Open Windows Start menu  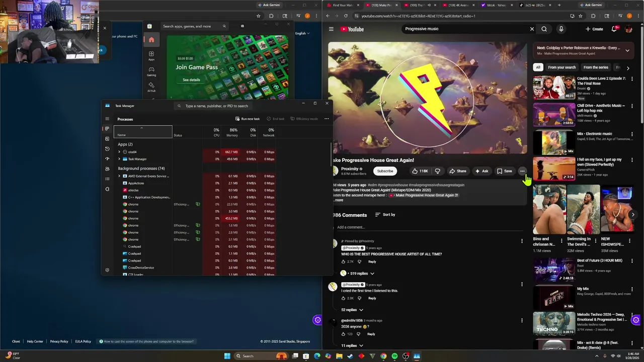click(x=227, y=356)
